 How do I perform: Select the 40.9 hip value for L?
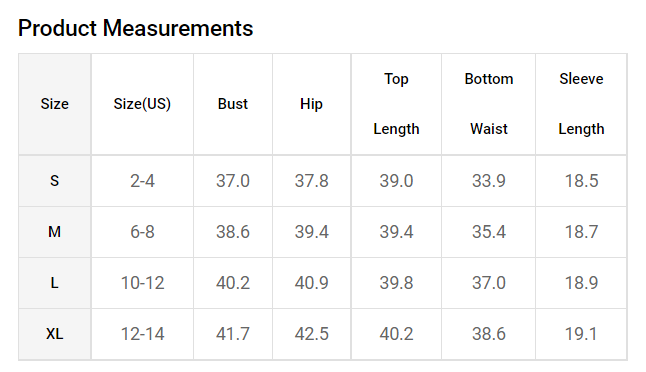pyautogui.click(x=311, y=283)
